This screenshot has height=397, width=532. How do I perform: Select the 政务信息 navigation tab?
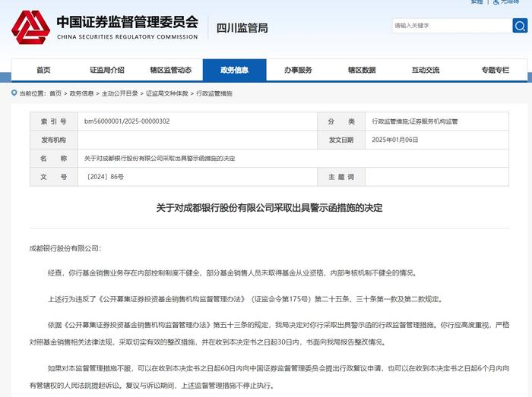[x=234, y=70]
